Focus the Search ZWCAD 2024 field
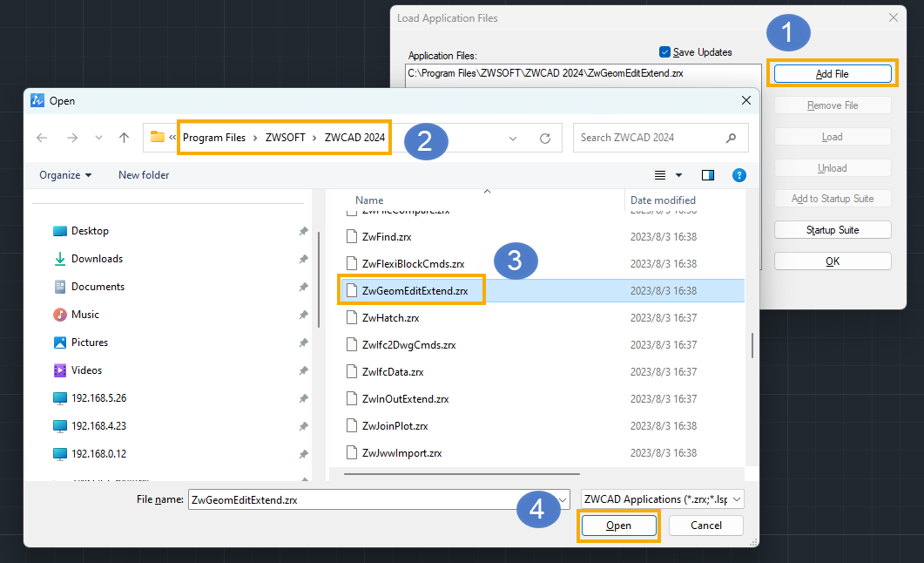The height and width of the screenshot is (563, 924). pos(661,138)
